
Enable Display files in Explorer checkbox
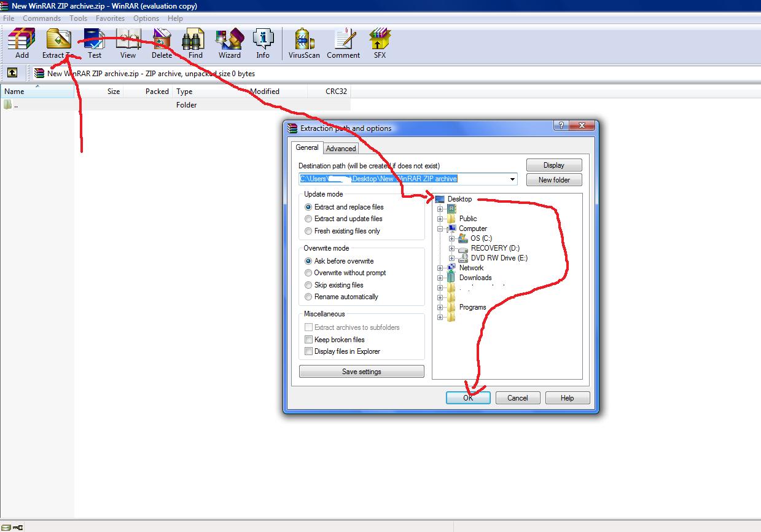309,351
